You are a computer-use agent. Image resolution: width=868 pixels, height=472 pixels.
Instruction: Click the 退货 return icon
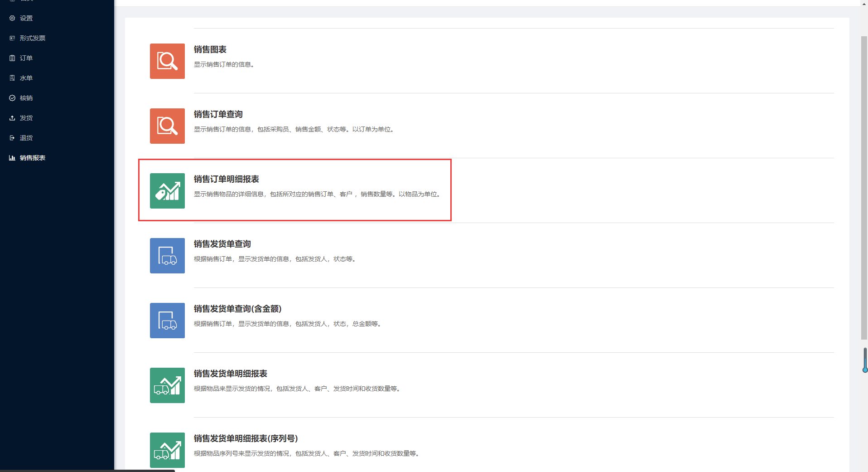[x=12, y=138]
